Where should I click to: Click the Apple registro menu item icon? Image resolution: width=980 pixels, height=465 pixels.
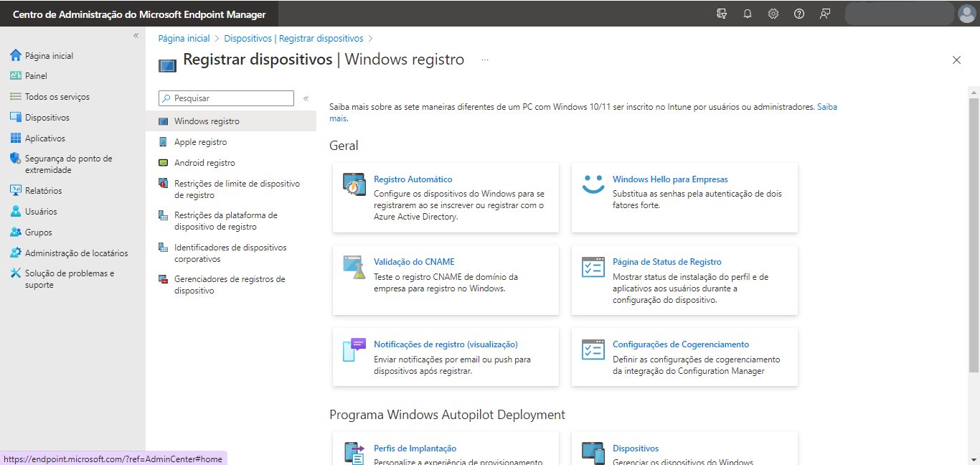tap(162, 142)
